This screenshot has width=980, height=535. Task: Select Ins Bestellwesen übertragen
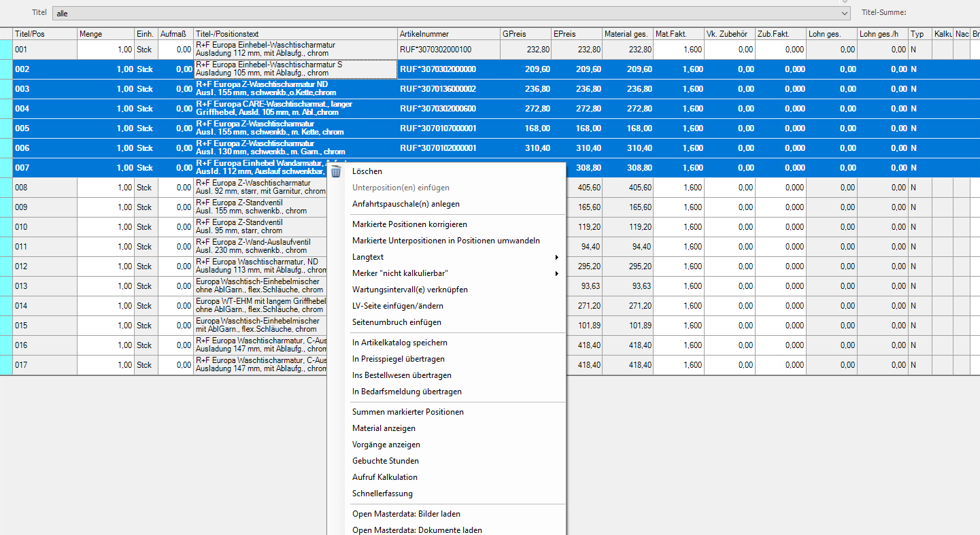click(402, 375)
